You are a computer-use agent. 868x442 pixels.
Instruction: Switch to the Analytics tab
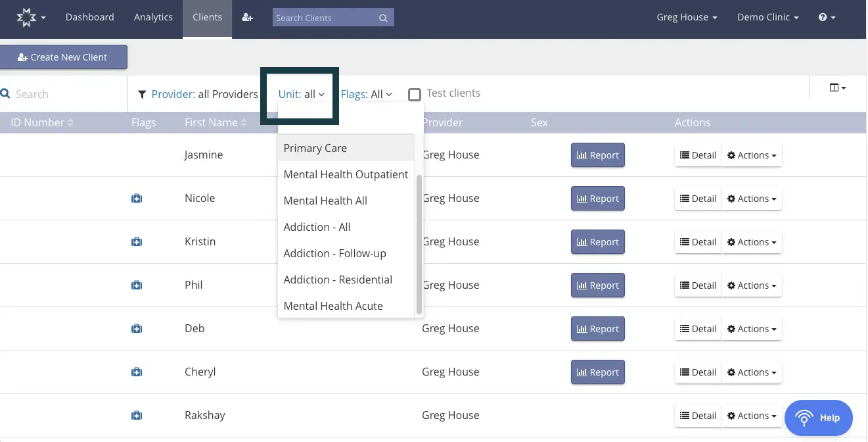pyautogui.click(x=153, y=17)
